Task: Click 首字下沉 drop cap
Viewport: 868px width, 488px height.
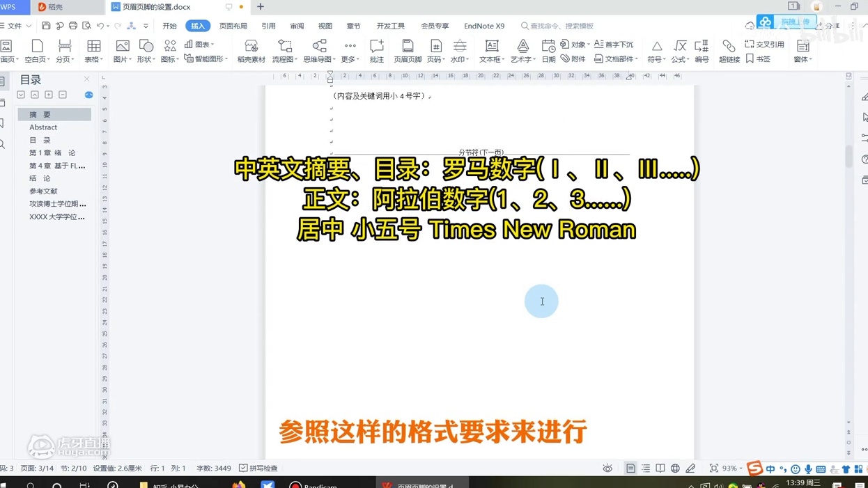Action: (x=614, y=44)
